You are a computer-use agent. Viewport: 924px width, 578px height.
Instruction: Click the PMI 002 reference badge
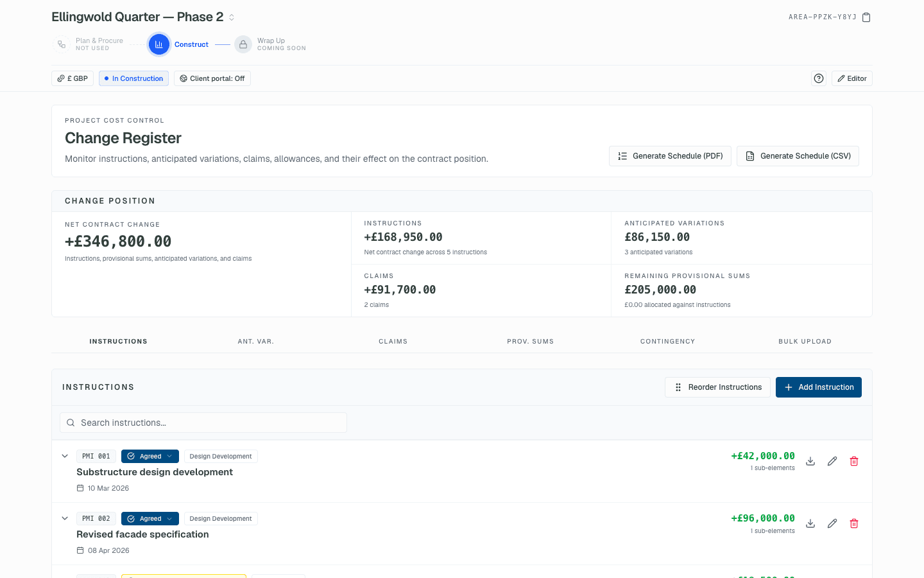[96, 518]
